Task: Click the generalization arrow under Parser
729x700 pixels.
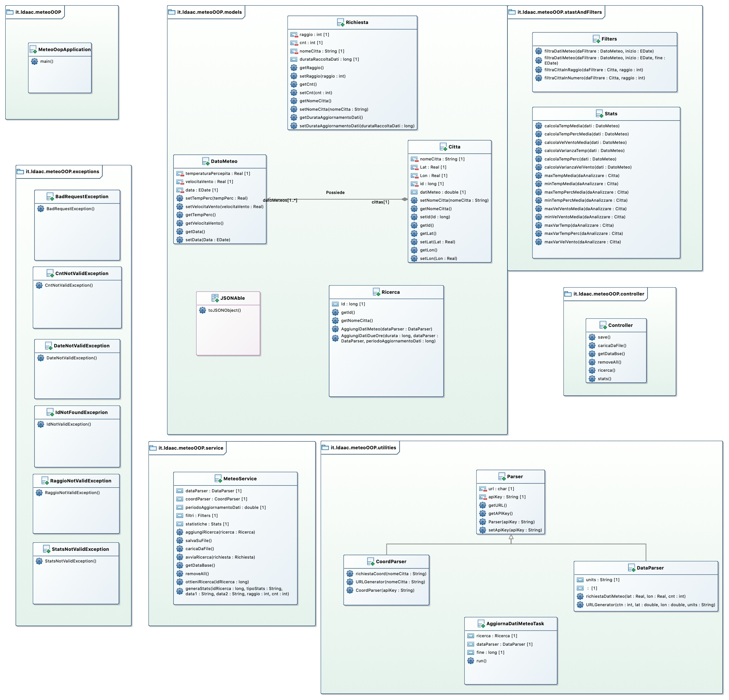Action: tap(511, 537)
